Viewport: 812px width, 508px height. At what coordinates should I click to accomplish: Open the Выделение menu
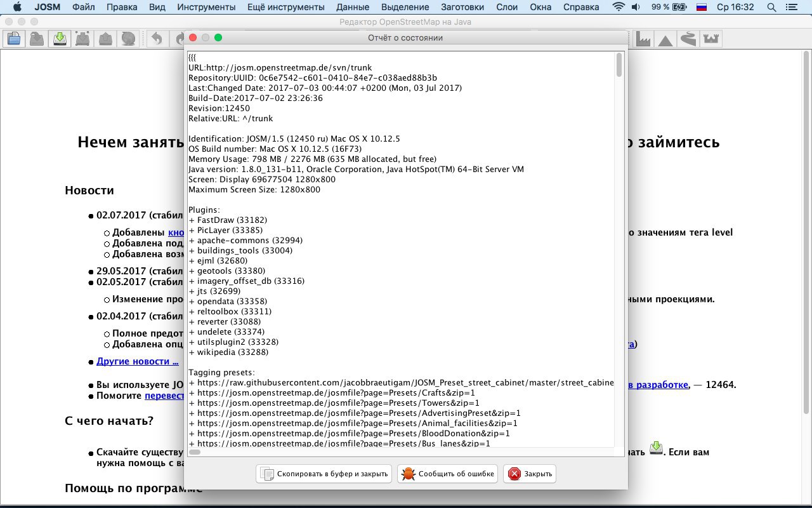pyautogui.click(x=405, y=7)
